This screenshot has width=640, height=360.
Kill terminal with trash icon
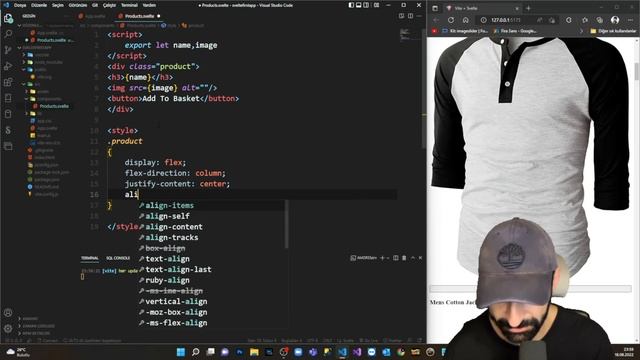click(404, 258)
